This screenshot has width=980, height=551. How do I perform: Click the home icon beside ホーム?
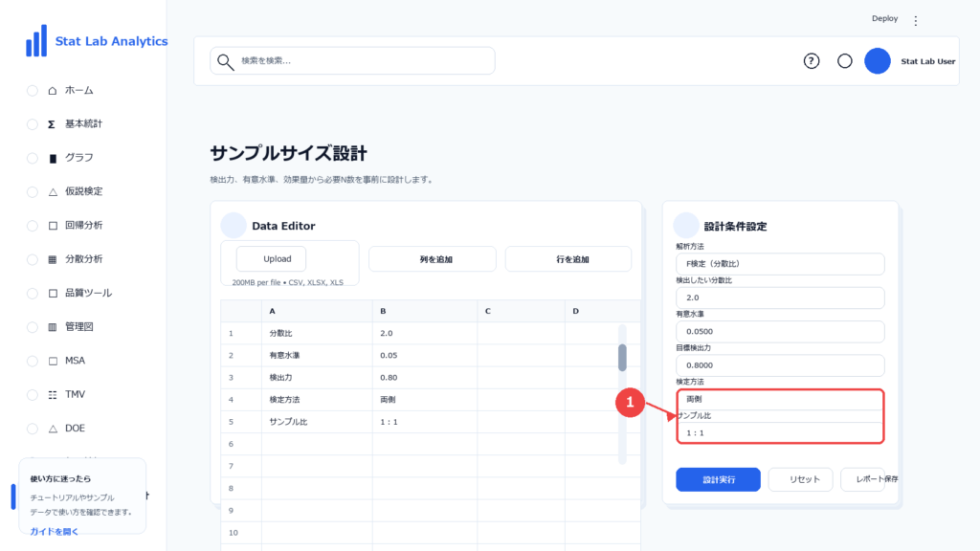click(x=53, y=91)
